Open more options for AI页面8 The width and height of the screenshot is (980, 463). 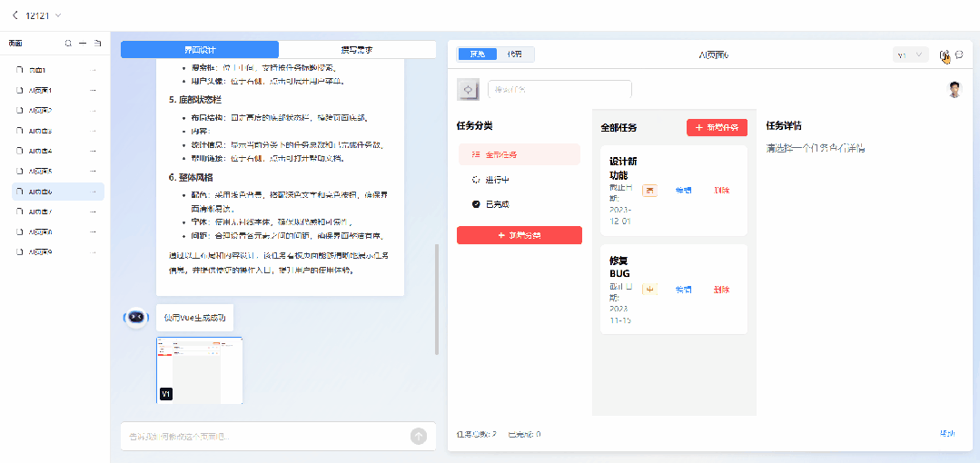94,231
